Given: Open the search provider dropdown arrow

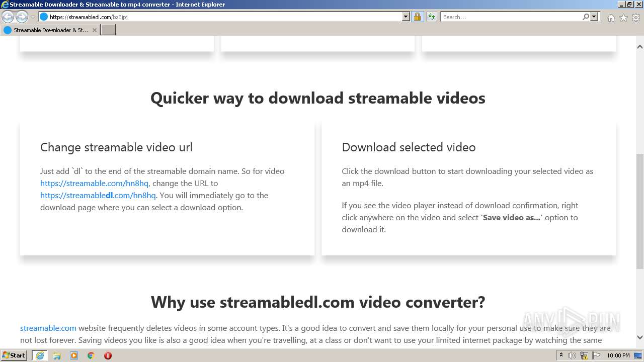Looking at the screenshot, I should coord(594,17).
